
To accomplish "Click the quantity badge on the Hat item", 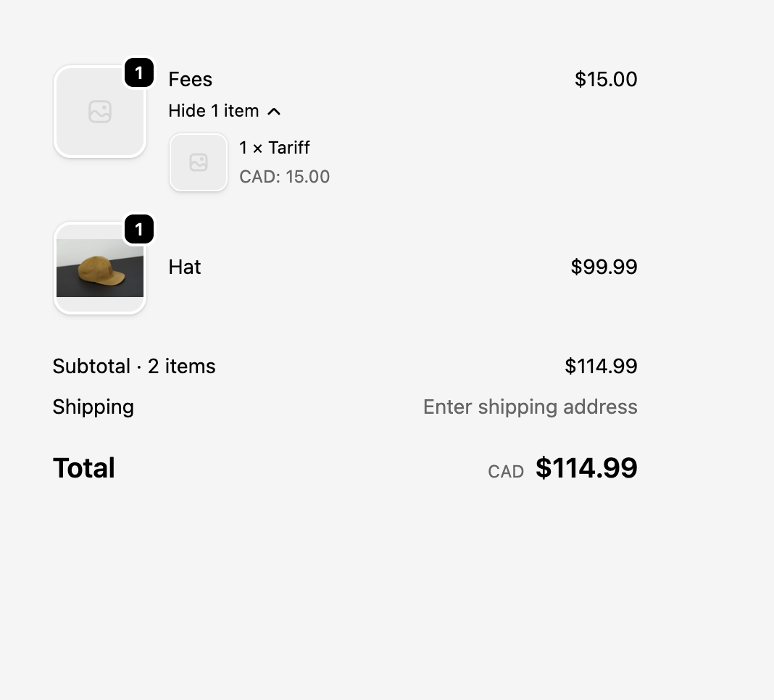I will point(140,229).
